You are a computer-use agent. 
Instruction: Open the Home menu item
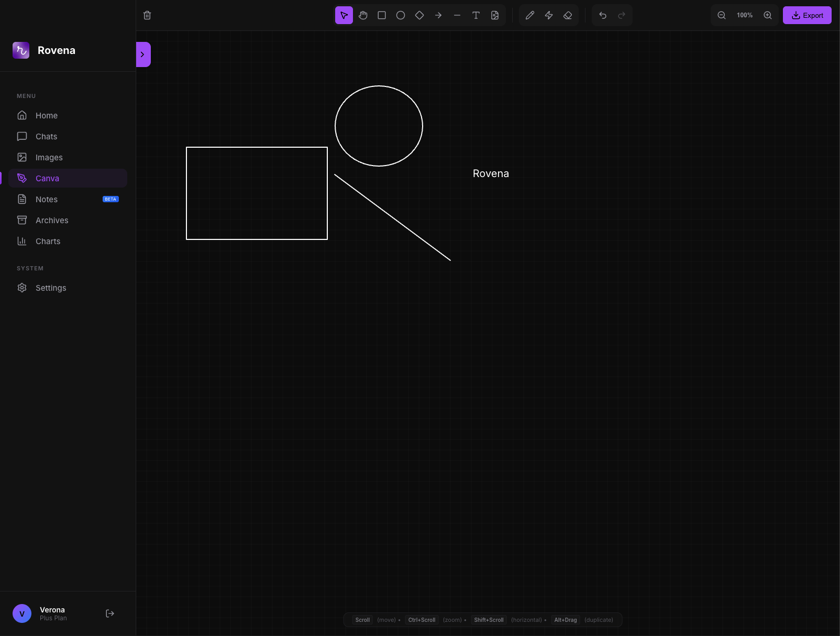68,115
